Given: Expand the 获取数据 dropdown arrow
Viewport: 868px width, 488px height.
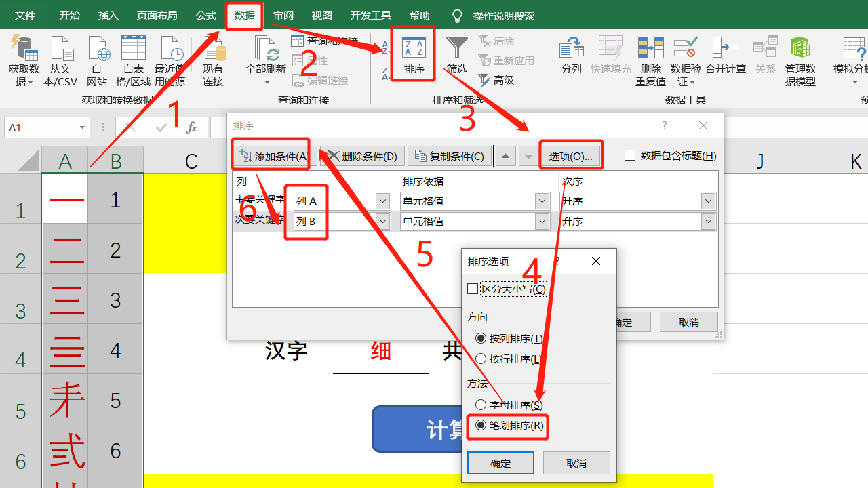Looking at the screenshot, I should click(x=31, y=83).
